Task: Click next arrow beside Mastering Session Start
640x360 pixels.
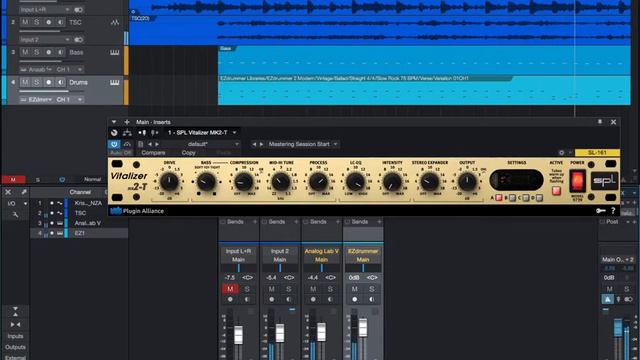Action: (262, 144)
